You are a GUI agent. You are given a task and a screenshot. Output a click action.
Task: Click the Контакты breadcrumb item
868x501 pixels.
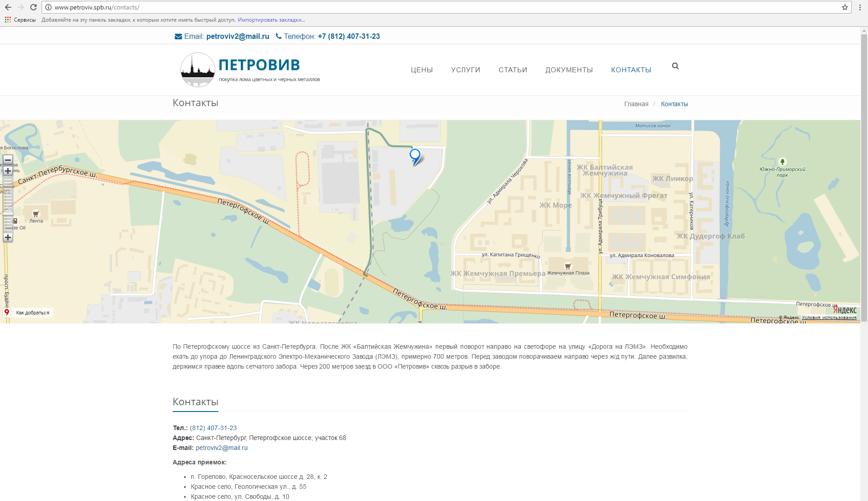674,104
